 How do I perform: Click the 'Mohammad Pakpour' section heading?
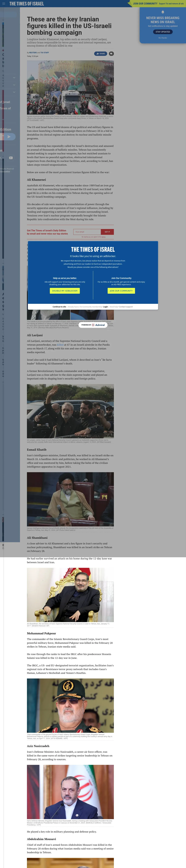42,633
